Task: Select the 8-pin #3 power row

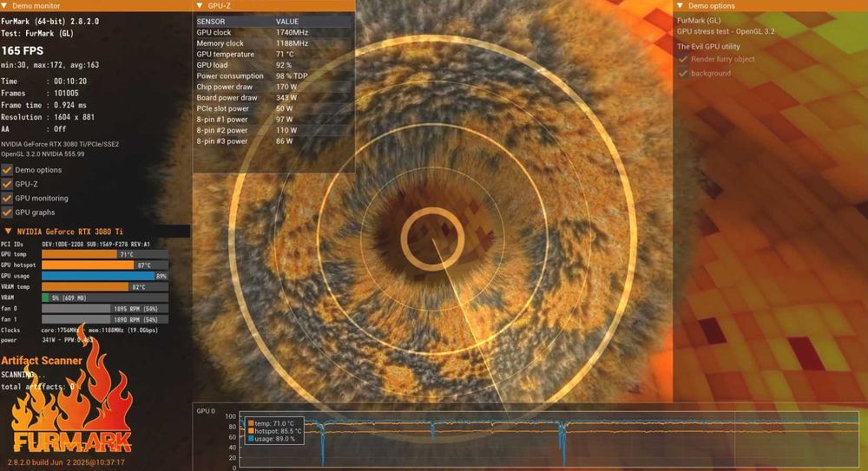Action: tap(273, 141)
